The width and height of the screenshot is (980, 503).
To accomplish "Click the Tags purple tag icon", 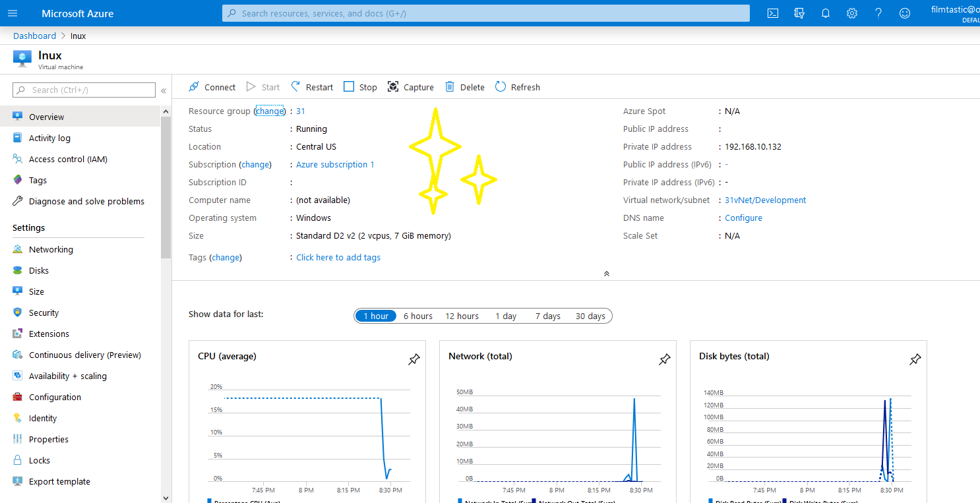I will tap(18, 180).
